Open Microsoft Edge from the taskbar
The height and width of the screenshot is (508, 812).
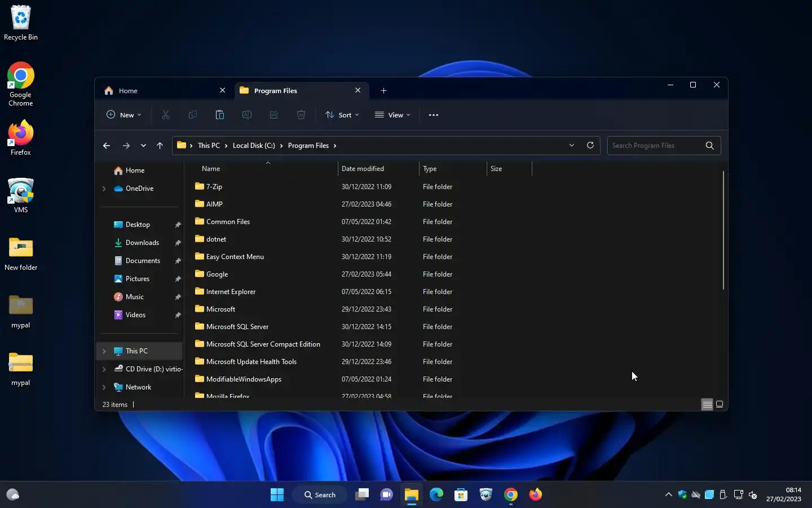[x=436, y=495]
